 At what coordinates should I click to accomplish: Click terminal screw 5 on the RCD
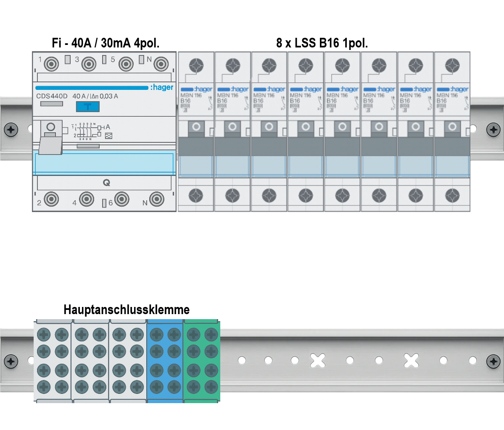(x=126, y=64)
